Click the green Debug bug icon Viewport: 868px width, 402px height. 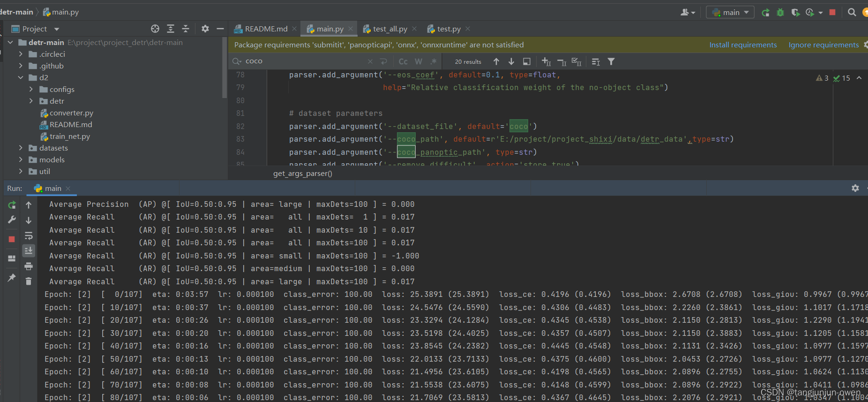780,13
